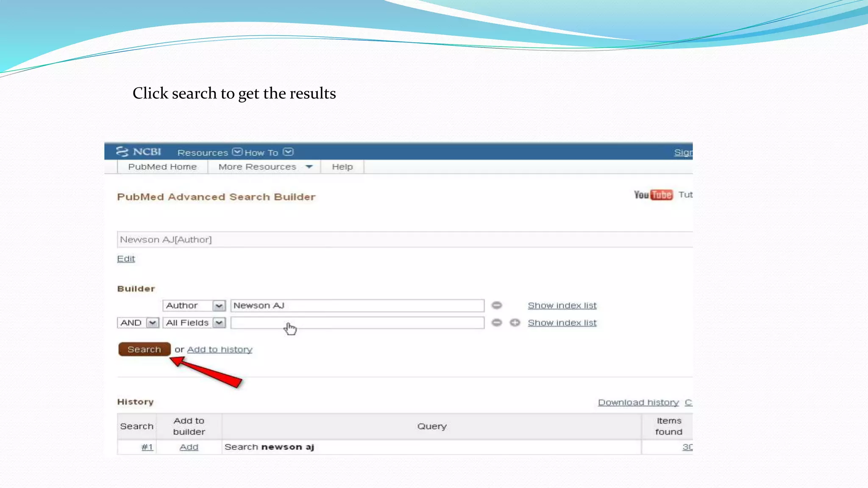868x488 pixels.
Task: Open the Help menu item
Action: [342, 167]
